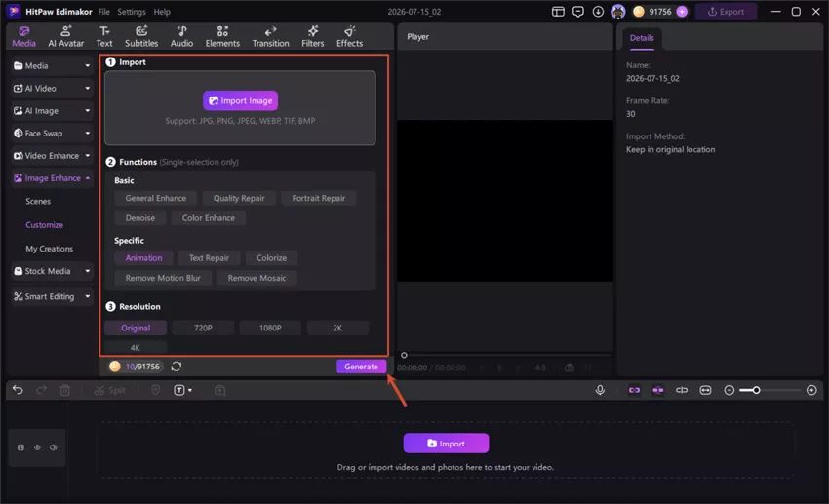Open the Effects tab
Screen dimensions: 829x504
349,37
